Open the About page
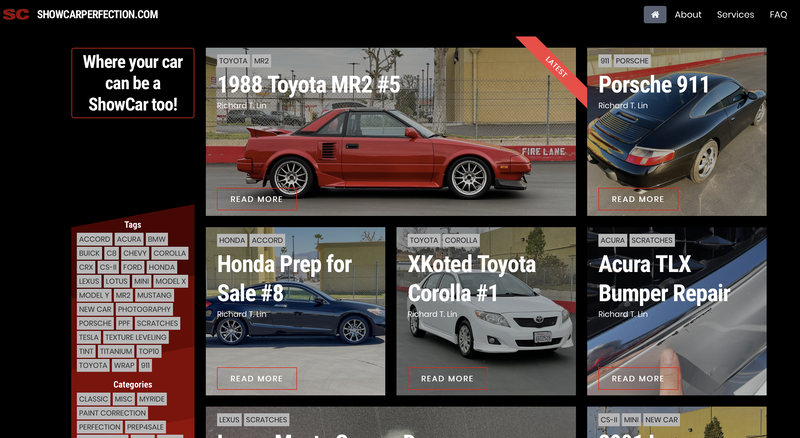The height and width of the screenshot is (438, 800). [x=688, y=15]
